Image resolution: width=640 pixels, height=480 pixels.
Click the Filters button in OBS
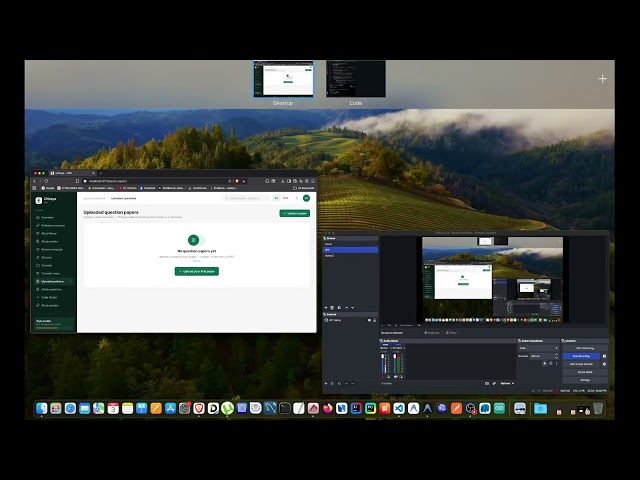click(x=451, y=333)
